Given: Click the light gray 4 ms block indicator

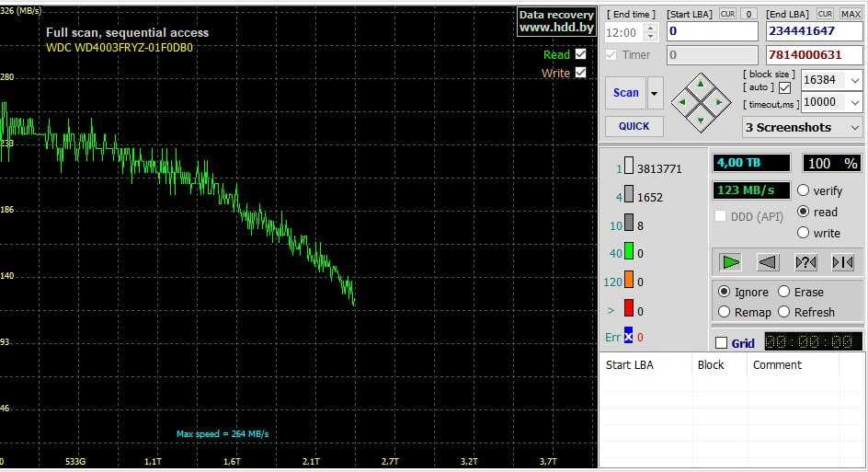Looking at the screenshot, I should (x=629, y=194).
